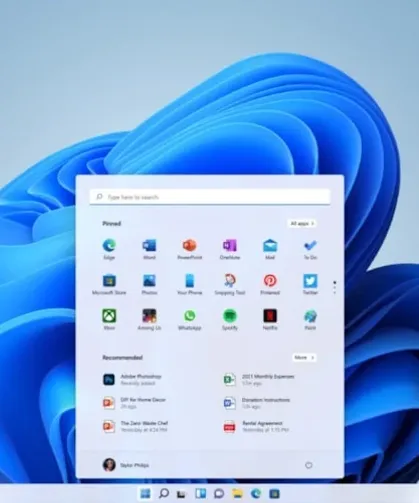Open Edge from the taskbar
This screenshot has height=503, width=419.
256,493
